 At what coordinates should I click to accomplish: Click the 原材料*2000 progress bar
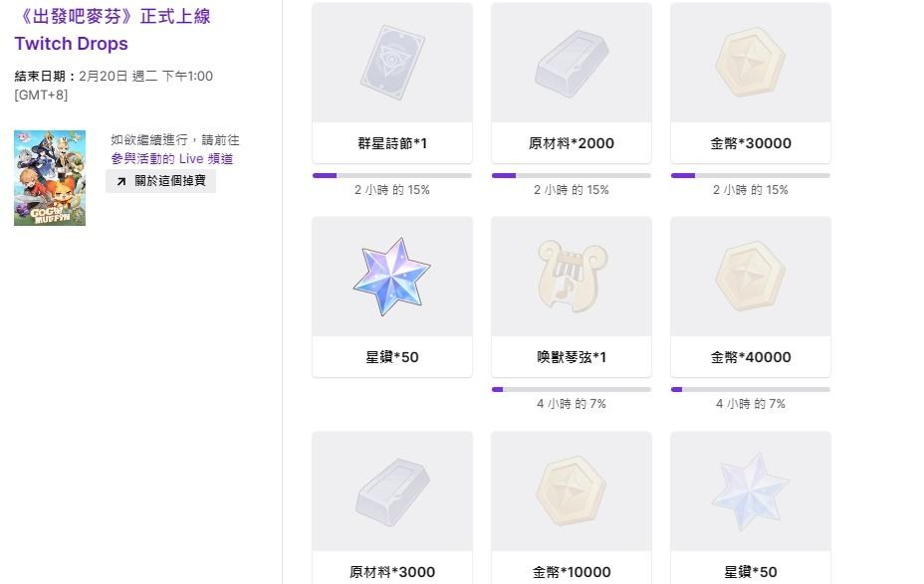click(x=571, y=175)
